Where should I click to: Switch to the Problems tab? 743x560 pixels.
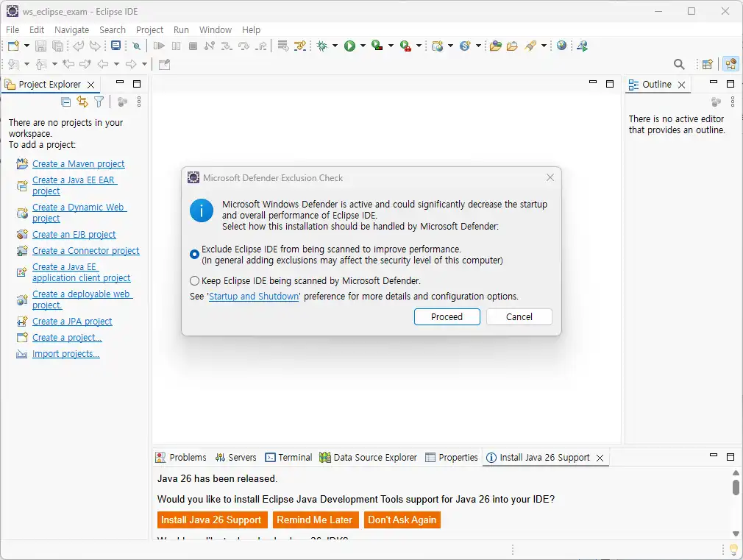pos(182,458)
